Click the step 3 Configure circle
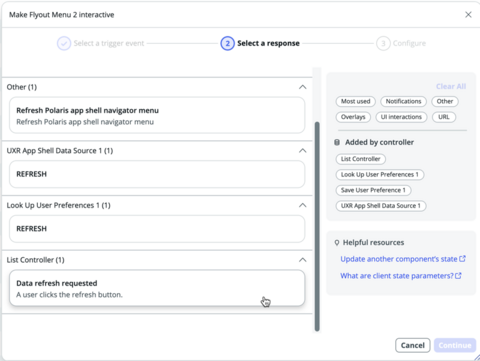The height and width of the screenshot is (361, 480). pos(383,43)
